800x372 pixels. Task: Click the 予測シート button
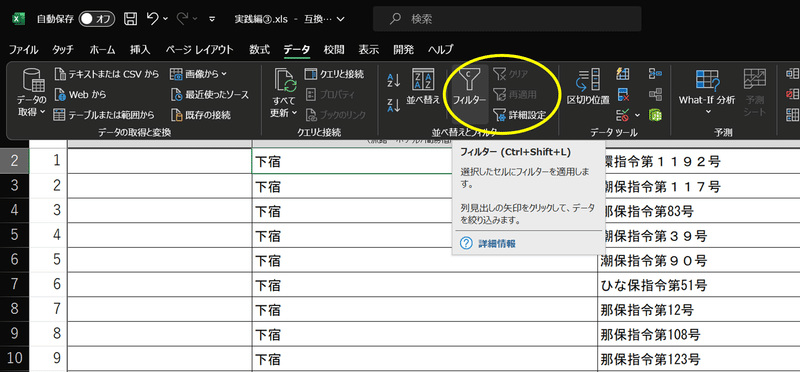click(x=755, y=92)
